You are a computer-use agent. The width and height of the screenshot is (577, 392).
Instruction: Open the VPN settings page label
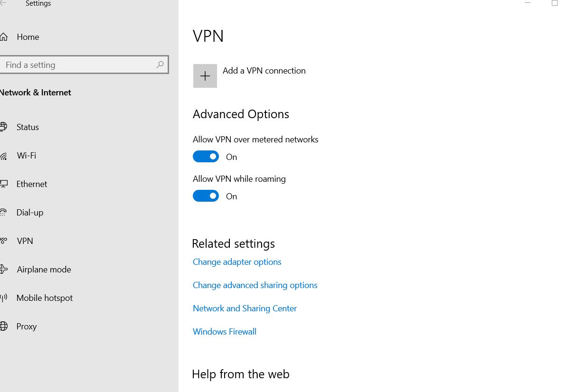25,241
